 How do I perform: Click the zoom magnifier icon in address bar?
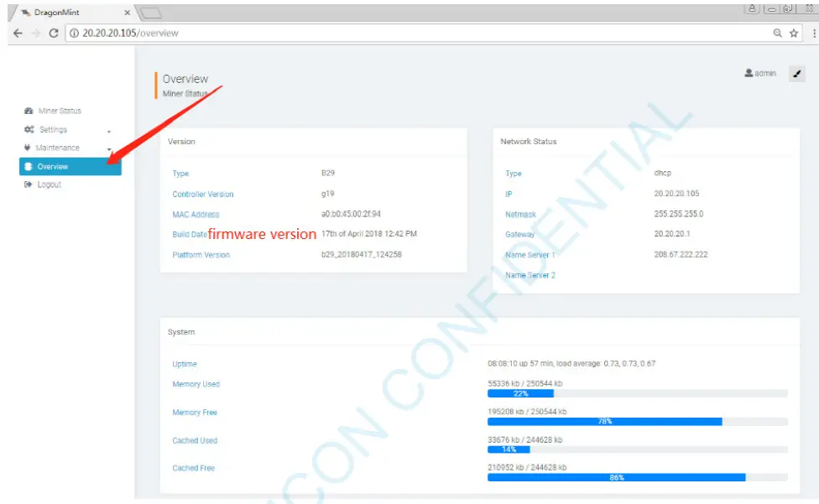778,33
